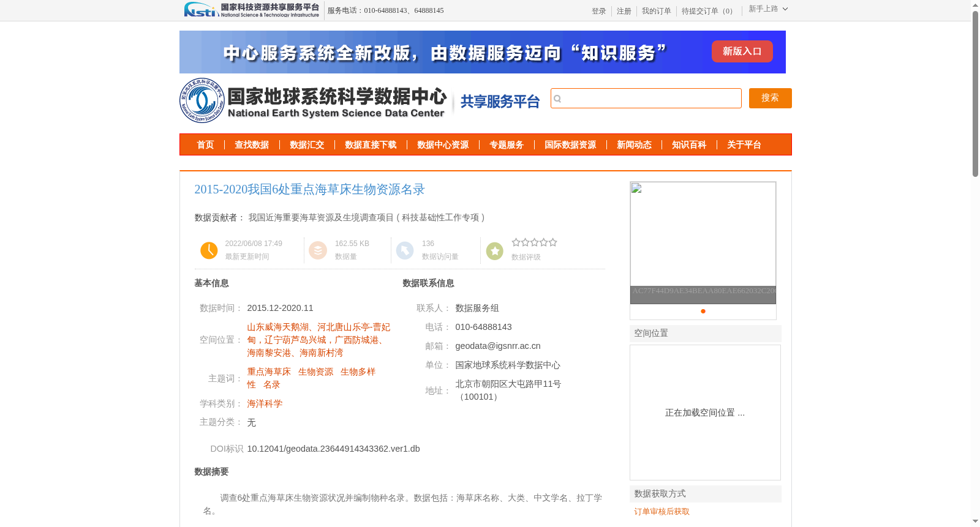Screen dimensions: 980x527
Task: Rate the dataset with the first star
Action: 516,242
